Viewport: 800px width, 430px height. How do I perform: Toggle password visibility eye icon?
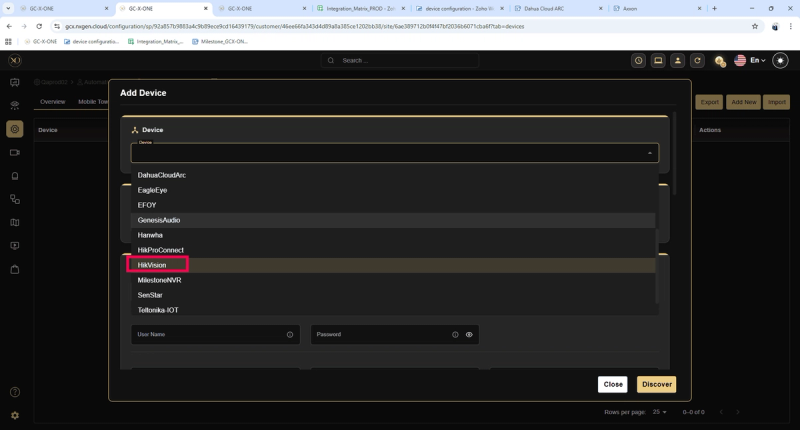coord(469,335)
